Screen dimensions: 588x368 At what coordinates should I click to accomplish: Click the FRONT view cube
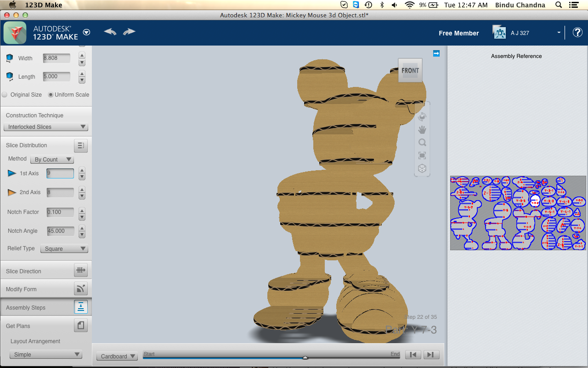(410, 70)
